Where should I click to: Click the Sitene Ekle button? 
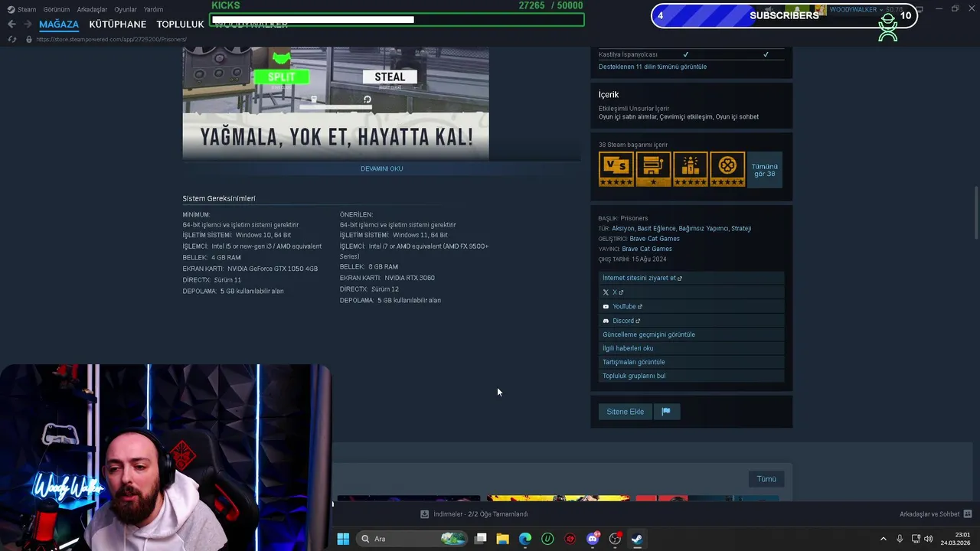coord(626,412)
